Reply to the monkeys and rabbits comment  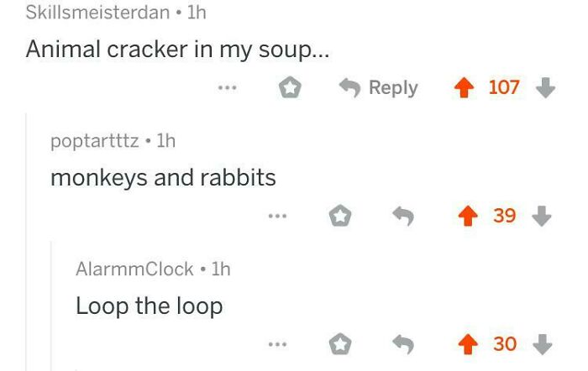coord(403,217)
